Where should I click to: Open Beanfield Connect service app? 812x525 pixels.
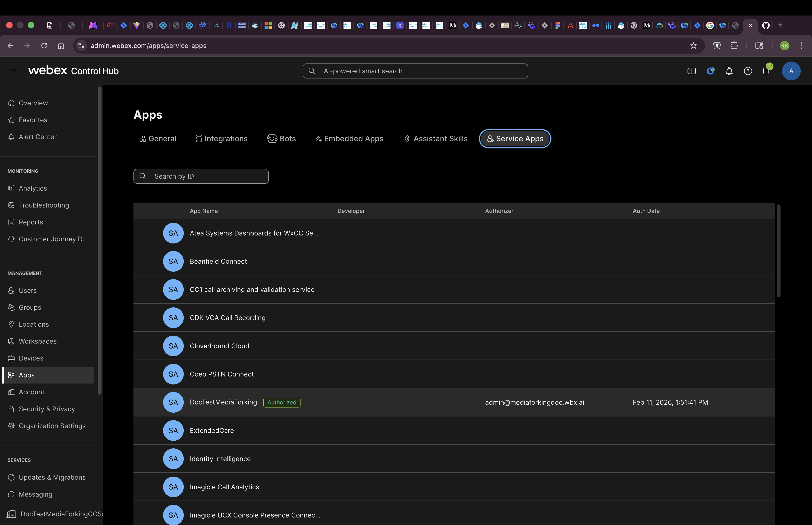218,261
